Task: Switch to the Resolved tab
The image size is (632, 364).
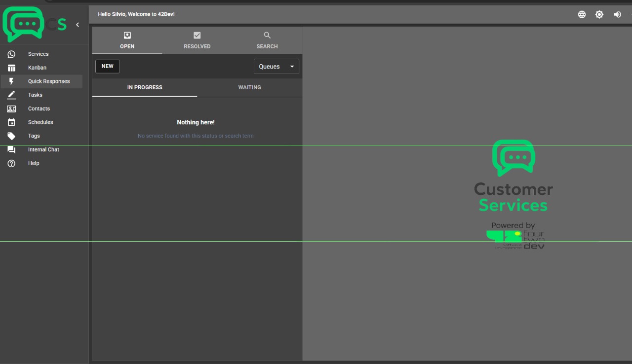Action: coord(197,40)
